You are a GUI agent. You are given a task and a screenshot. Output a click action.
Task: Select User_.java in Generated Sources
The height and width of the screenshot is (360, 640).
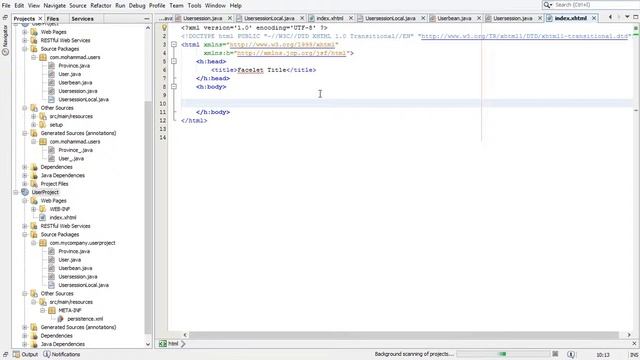(71, 158)
